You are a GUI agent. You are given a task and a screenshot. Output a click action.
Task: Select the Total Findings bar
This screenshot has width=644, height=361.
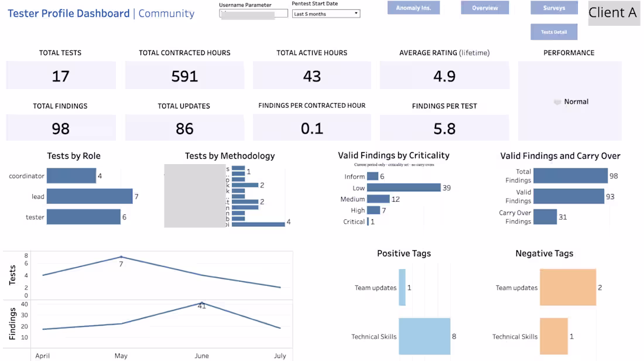point(570,176)
